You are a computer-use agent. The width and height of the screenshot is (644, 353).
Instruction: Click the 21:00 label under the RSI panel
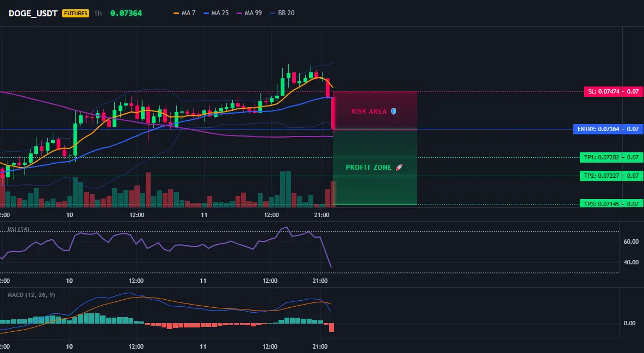(x=320, y=281)
